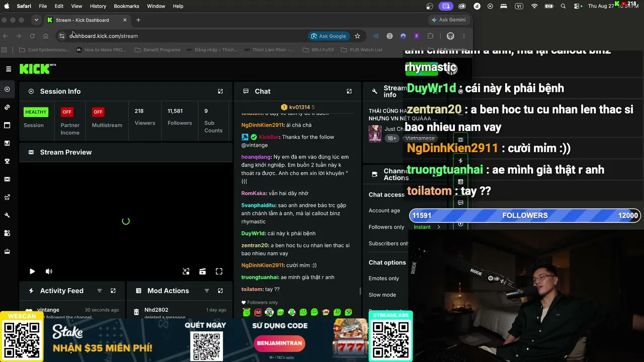Mute the stream preview volume
This screenshot has height=362, width=644.
[49, 271]
